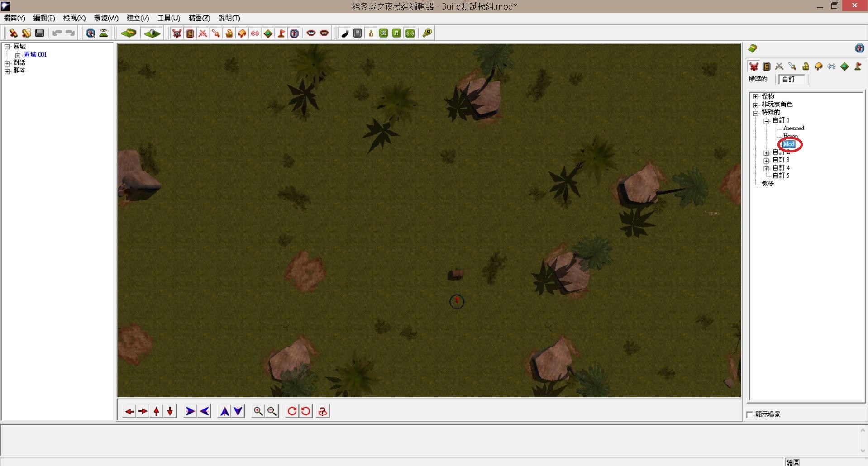Click the blue up arrowhead button
The image size is (868, 466).
click(224, 411)
